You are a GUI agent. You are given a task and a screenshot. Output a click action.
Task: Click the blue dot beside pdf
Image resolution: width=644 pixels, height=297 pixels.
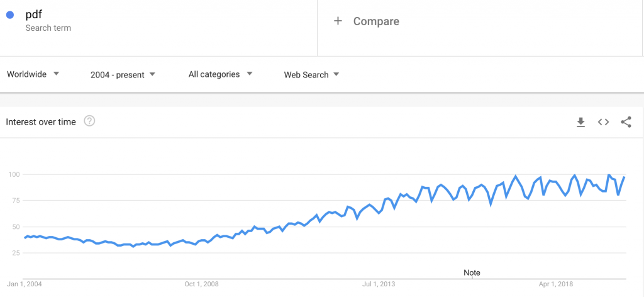pos(10,16)
